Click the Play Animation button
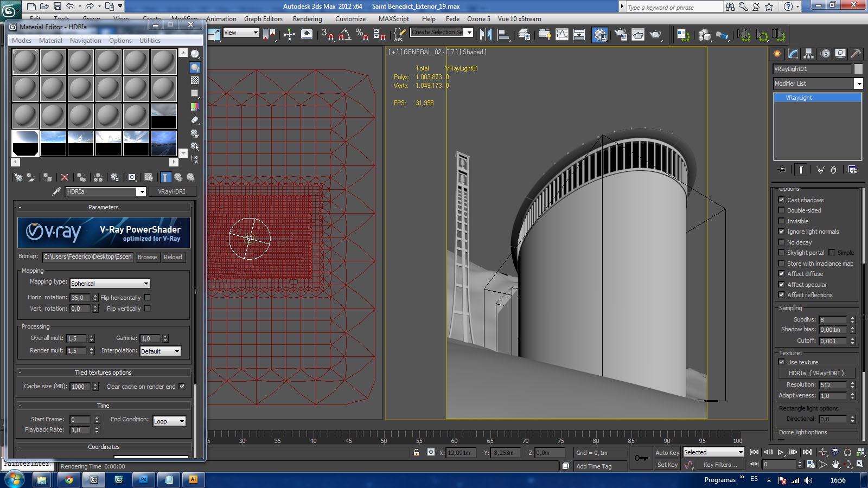The width and height of the screenshot is (868, 488). click(781, 452)
